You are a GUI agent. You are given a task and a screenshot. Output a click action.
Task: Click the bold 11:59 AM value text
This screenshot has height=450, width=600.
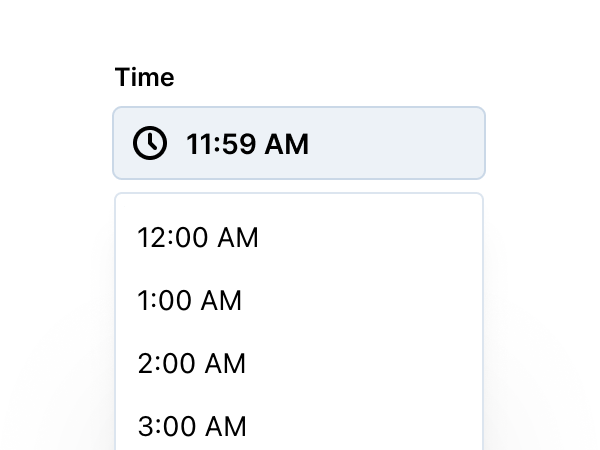coord(247,144)
